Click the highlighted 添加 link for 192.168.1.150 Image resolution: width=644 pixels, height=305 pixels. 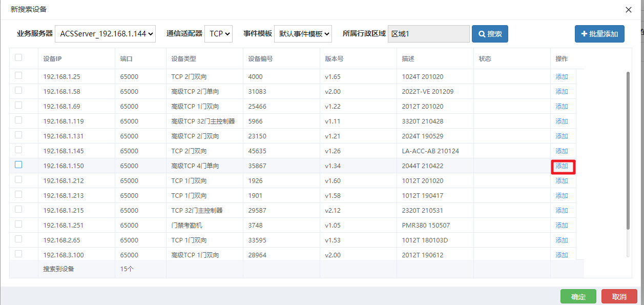point(563,166)
